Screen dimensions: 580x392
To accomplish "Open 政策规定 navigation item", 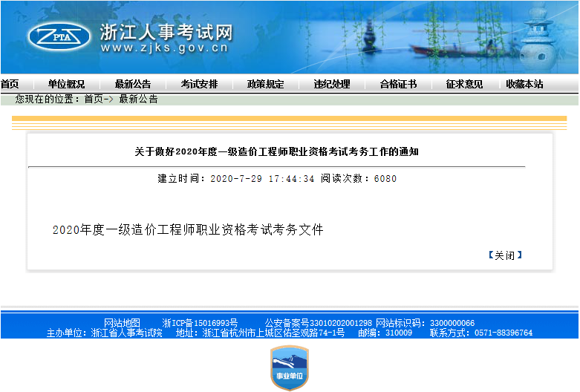I will pos(266,85).
